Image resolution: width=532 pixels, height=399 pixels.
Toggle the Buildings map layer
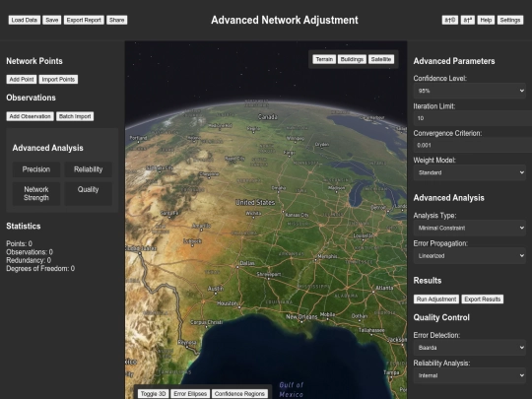click(x=352, y=59)
